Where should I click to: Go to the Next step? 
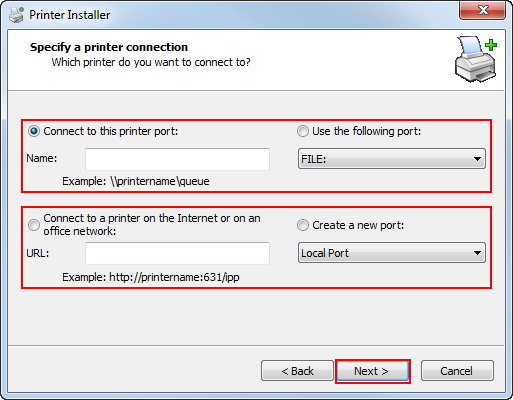click(373, 371)
